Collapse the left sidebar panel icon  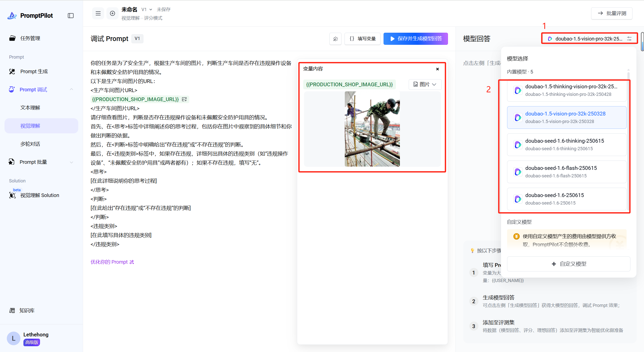[x=71, y=16]
